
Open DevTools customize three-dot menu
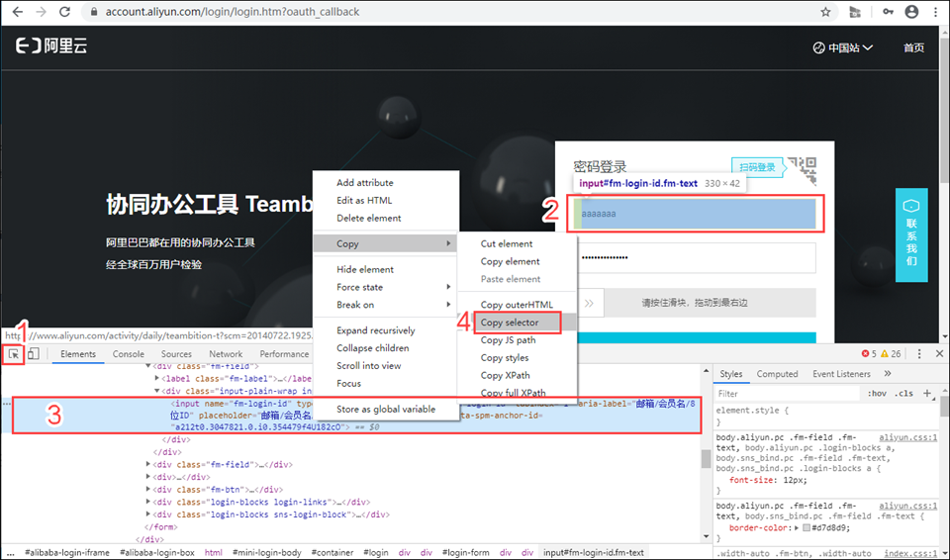point(919,354)
